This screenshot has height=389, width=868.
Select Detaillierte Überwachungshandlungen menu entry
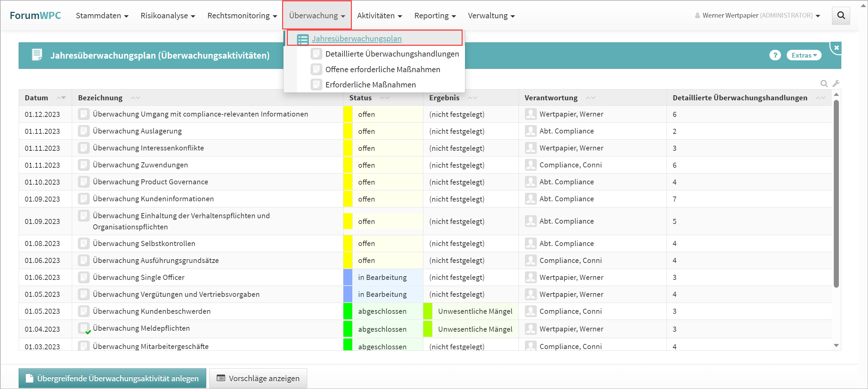tap(392, 54)
